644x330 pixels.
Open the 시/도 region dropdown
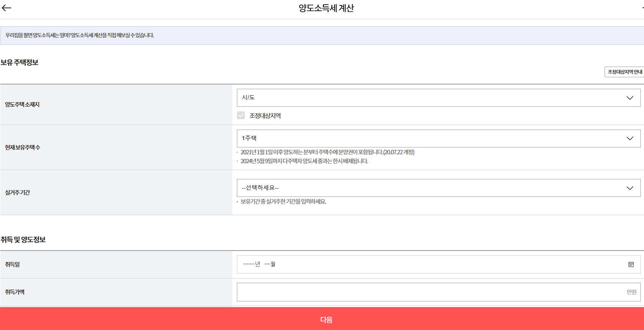pyautogui.click(x=439, y=97)
